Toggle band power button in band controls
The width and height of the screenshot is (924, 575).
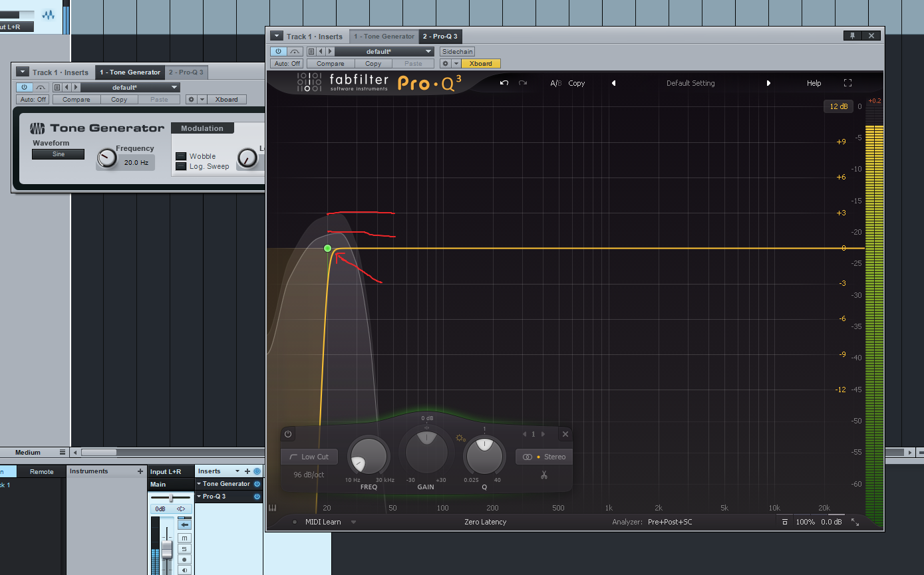[288, 434]
